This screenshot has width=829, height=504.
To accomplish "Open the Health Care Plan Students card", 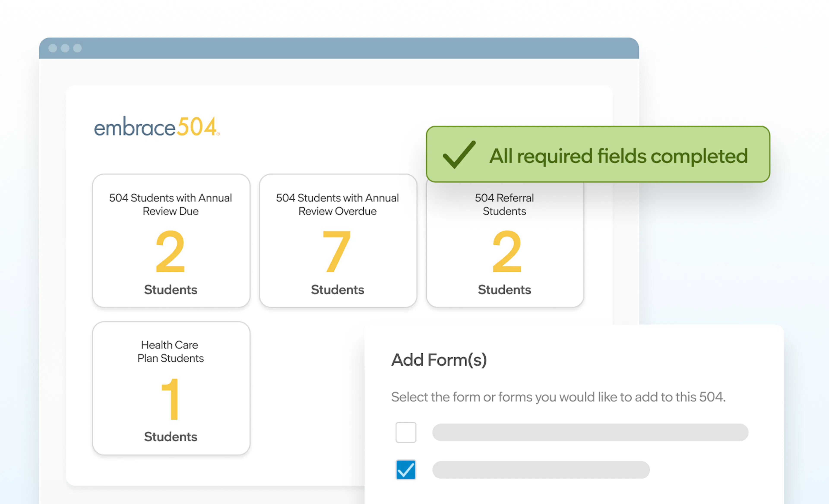I will tap(171, 388).
